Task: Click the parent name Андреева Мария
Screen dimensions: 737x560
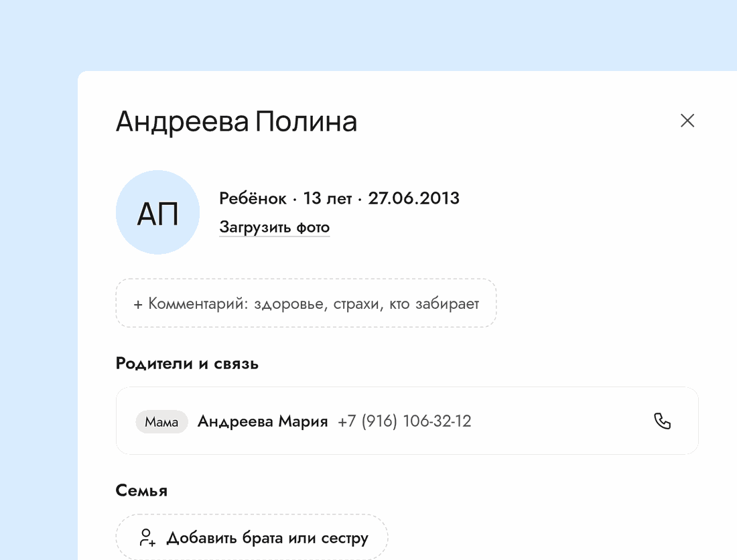Action: point(263,421)
